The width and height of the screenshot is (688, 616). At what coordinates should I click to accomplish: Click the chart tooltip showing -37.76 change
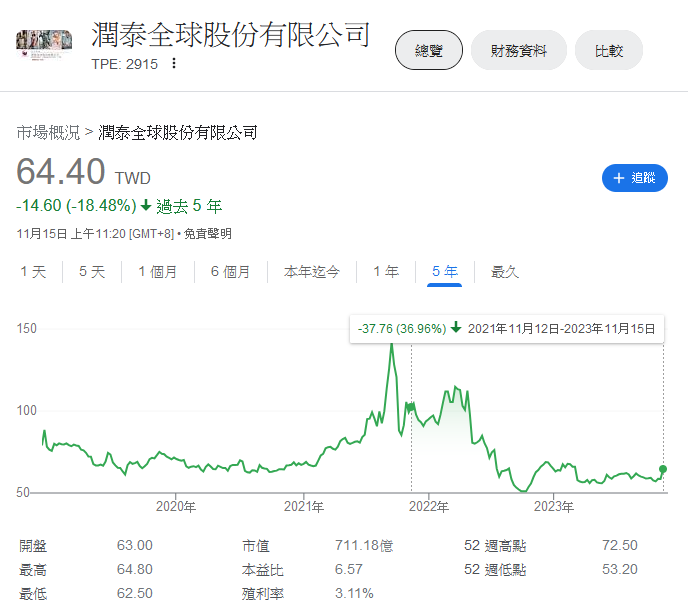[505, 328]
